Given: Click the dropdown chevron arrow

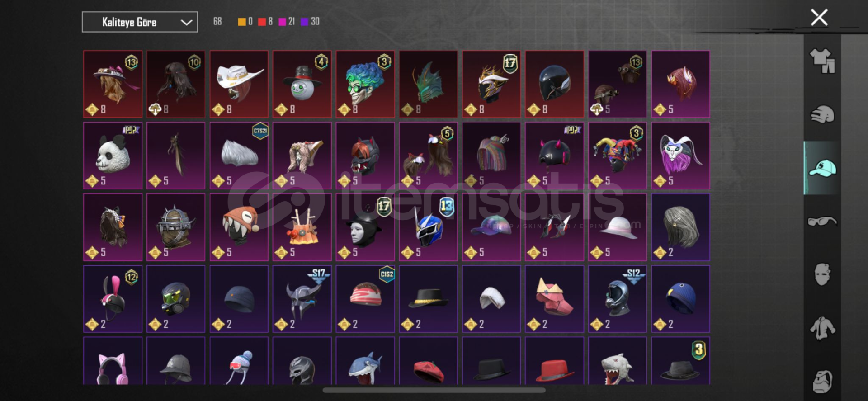Looking at the screenshot, I should (x=186, y=22).
